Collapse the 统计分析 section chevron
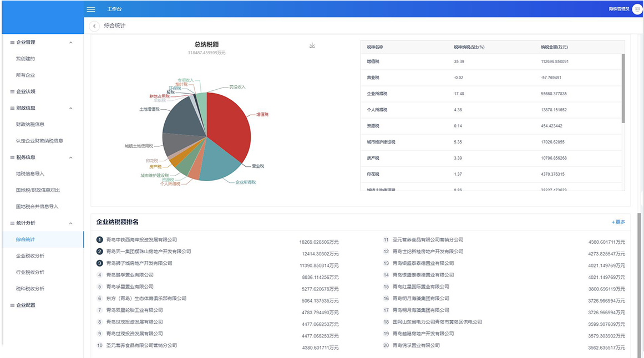Screen dimensions: 644x358 pyautogui.click(x=70, y=223)
